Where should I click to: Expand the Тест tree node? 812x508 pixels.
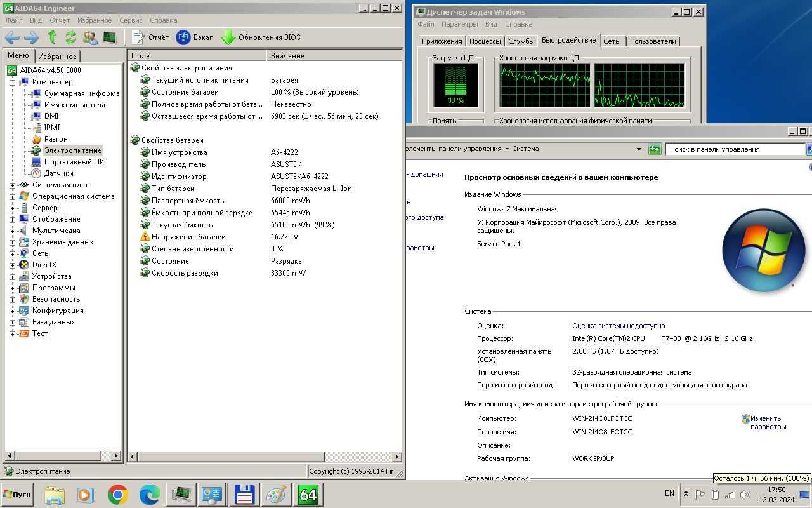pyautogui.click(x=12, y=333)
